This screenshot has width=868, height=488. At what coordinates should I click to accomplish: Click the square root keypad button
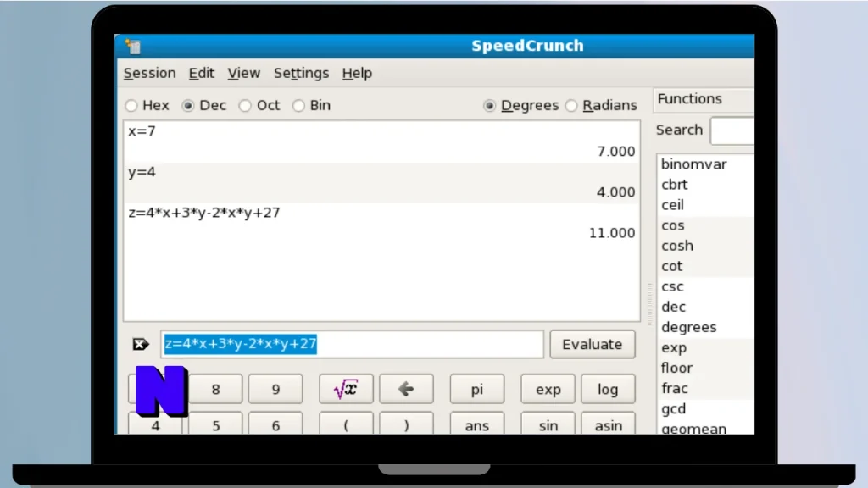346,389
